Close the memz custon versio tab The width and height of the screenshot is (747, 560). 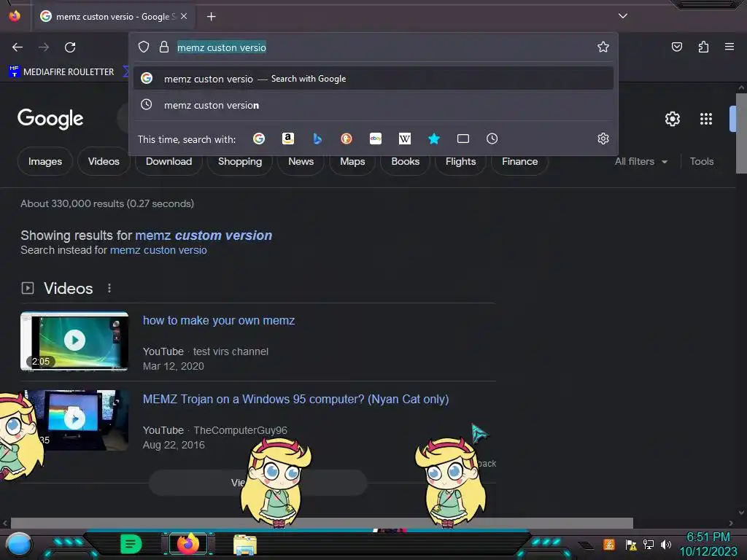(x=184, y=16)
